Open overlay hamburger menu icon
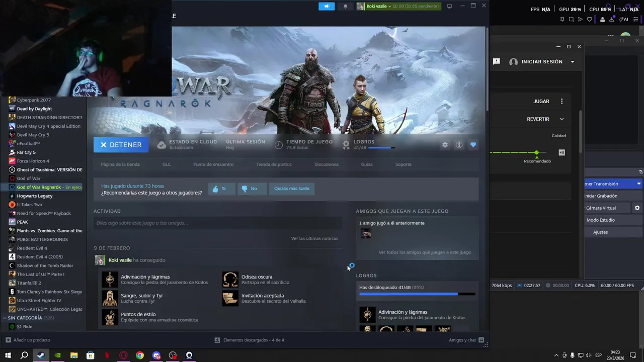This screenshot has height=362, width=644. [x=636, y=19]
